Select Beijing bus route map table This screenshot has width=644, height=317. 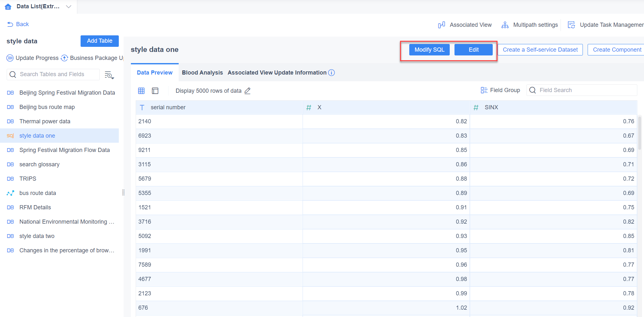60,107
